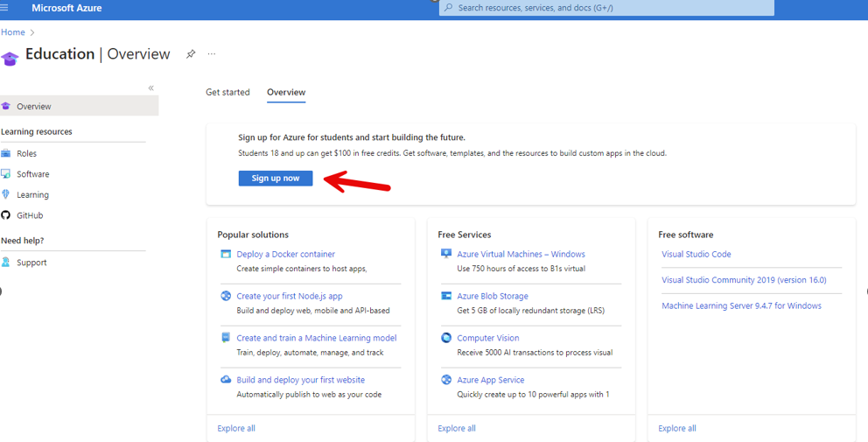Click Explore all under Free software
This screenshot has height=442, width=868.
click(677, 428)
